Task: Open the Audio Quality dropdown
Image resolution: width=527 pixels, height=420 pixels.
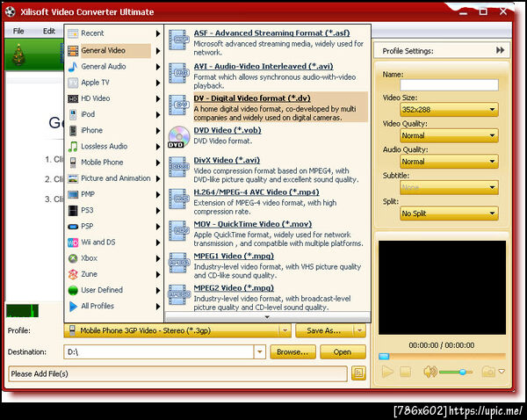Action: point(449,162)
